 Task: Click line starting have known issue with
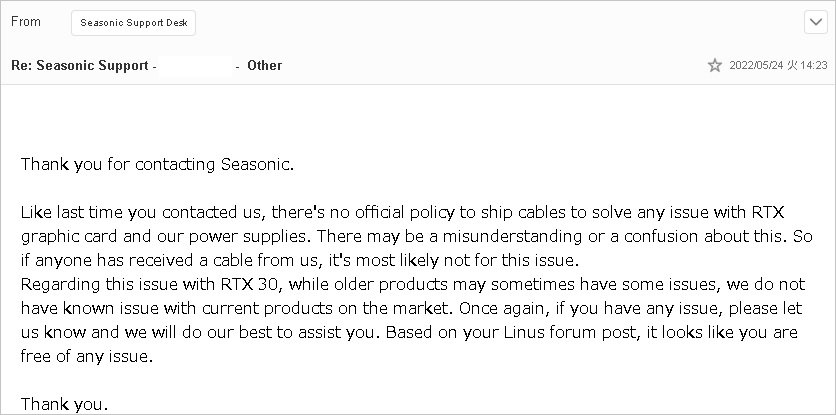[x=412, y=308]
